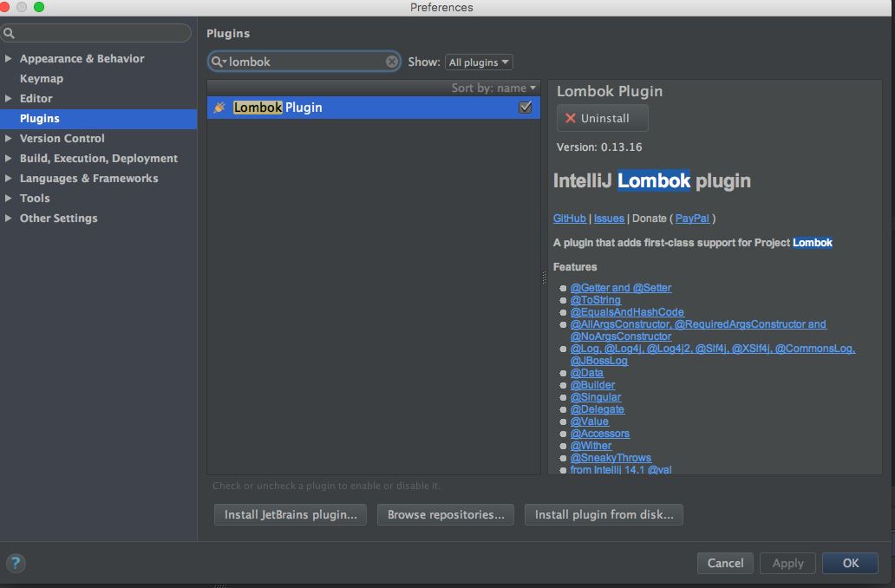Select Keymap in settings tree
895x588 pixels.
pyautogui.click(x=41, y=78)
